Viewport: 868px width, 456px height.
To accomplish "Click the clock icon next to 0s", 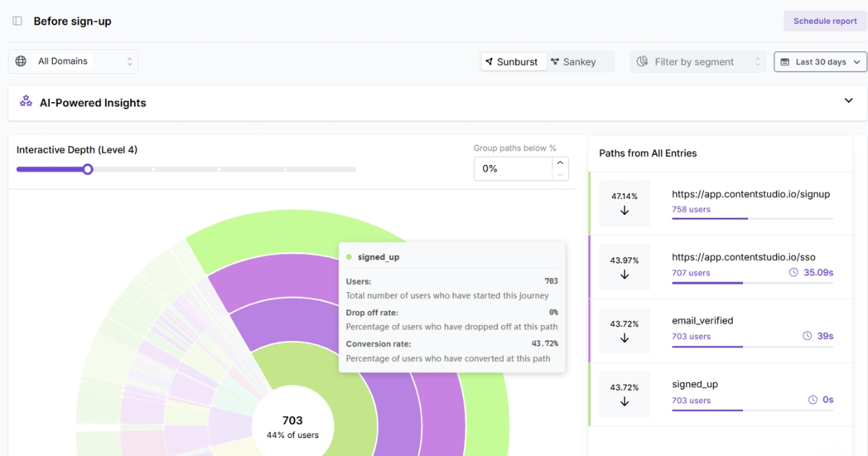I will (813, 400).
